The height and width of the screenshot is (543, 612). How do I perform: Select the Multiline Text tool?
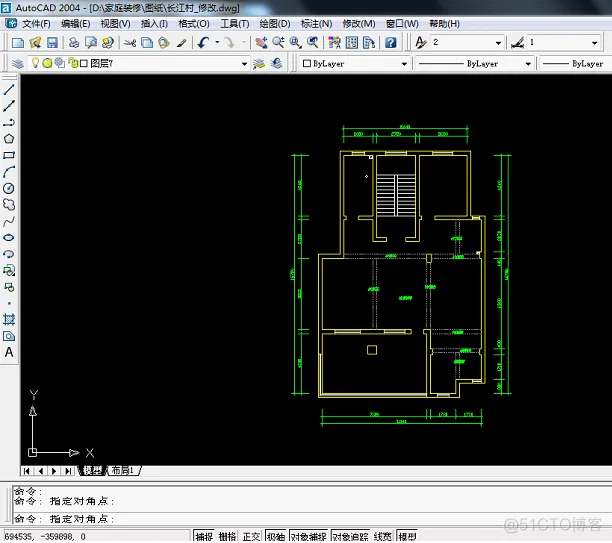[x=9, y=353]
